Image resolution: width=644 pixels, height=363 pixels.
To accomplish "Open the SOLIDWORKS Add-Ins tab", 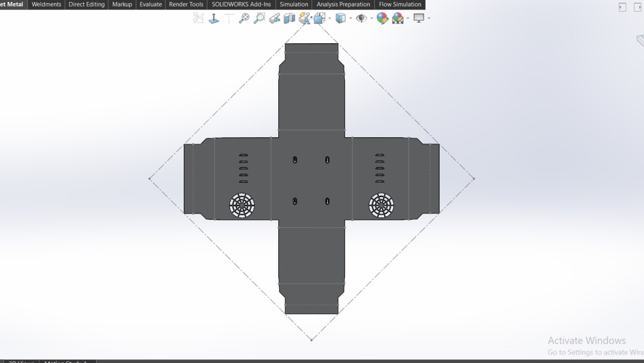I will point(241,5).
